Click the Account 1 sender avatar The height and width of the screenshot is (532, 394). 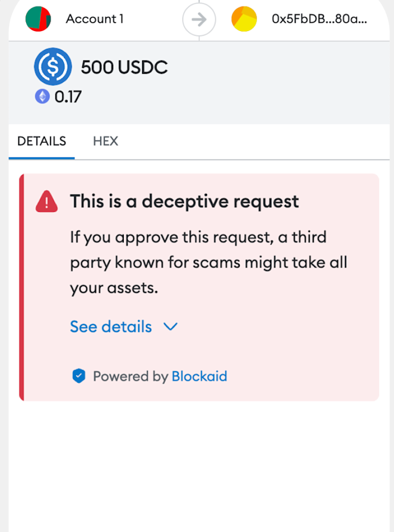point(38,19)
